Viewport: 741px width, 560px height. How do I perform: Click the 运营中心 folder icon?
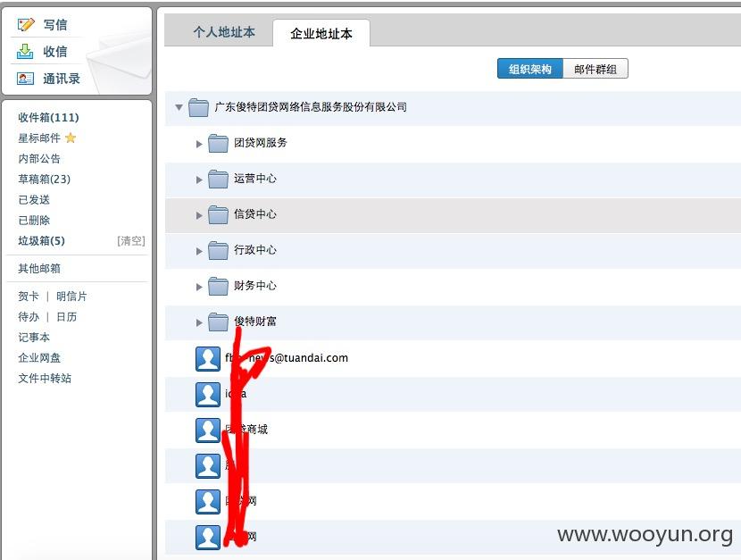(x=218, y=180)
